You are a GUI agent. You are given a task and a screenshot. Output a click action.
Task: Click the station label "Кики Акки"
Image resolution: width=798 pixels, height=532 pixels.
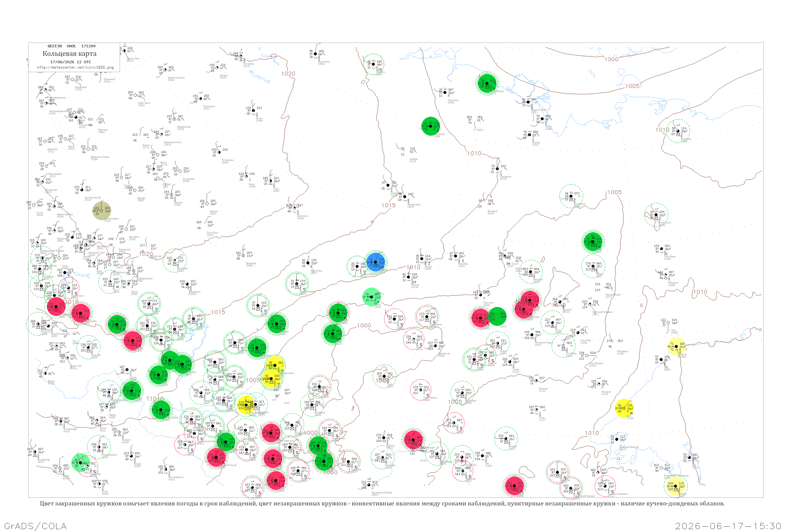coord(144,103)
